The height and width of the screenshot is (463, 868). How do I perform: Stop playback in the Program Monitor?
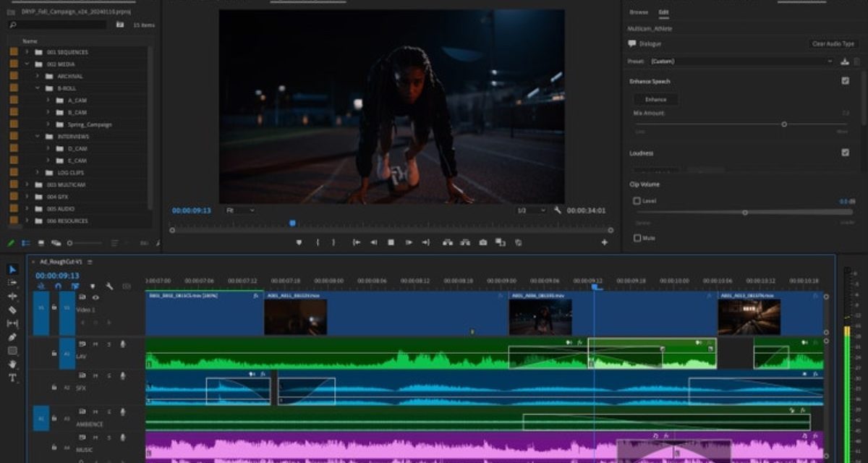[x=391, y=242]
